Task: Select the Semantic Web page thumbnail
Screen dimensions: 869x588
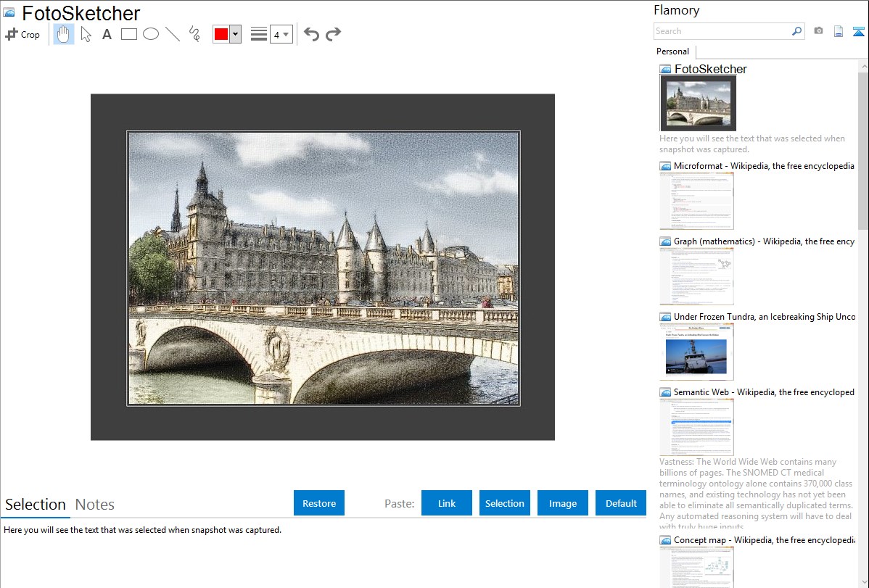Action: point(696,427)
